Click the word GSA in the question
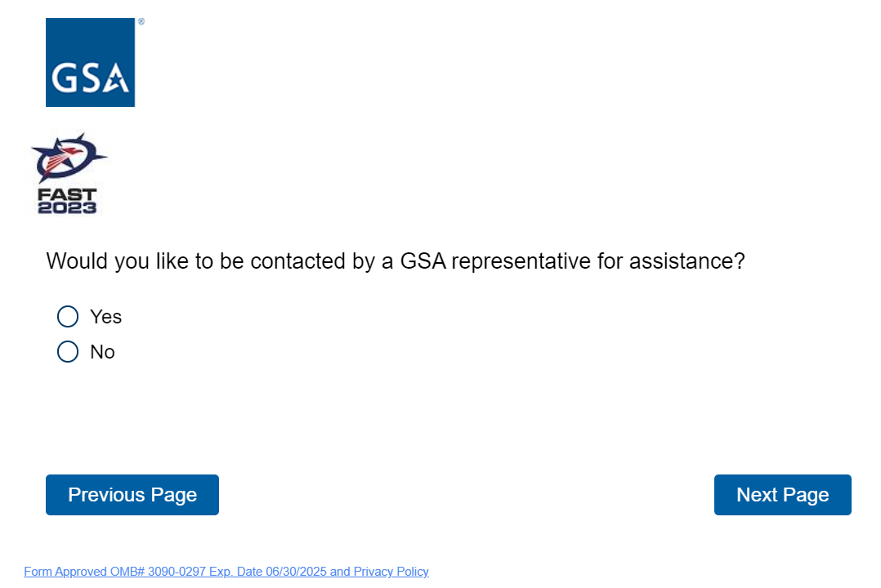Image resolution: width=881 pixels, height=588 pixels. [423, 261]
